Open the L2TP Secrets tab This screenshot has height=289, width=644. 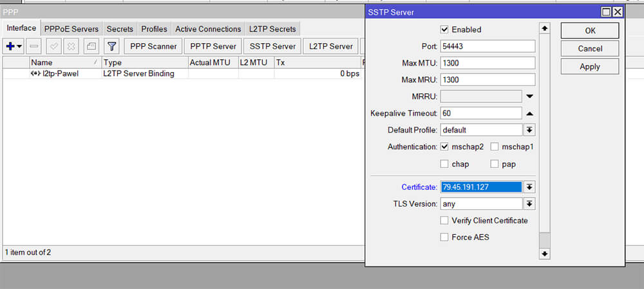click(272, 29)
